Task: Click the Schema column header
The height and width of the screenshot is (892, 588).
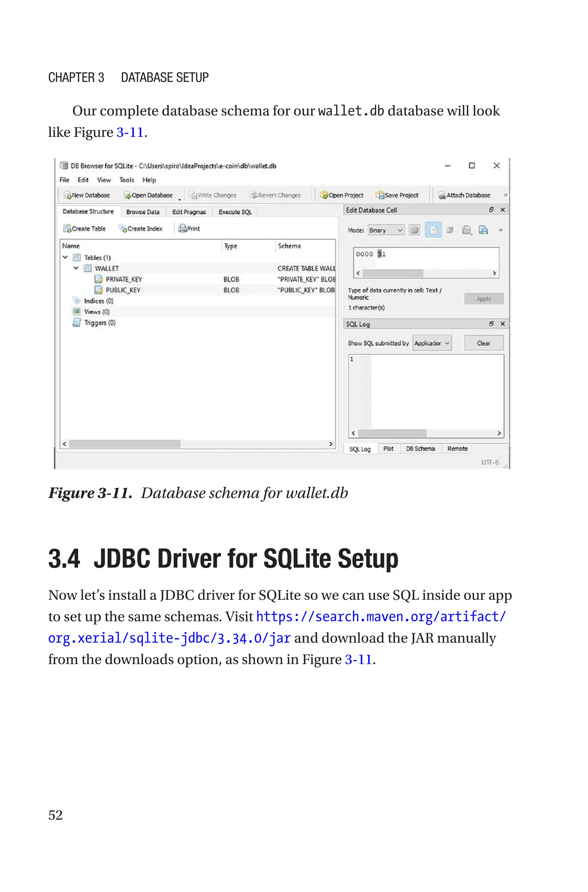Action: (305, 246)
